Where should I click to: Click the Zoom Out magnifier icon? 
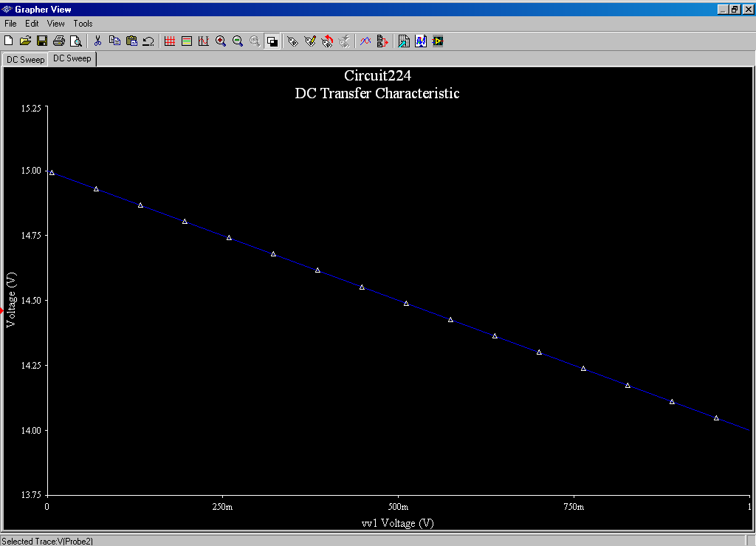pos(238,41)
